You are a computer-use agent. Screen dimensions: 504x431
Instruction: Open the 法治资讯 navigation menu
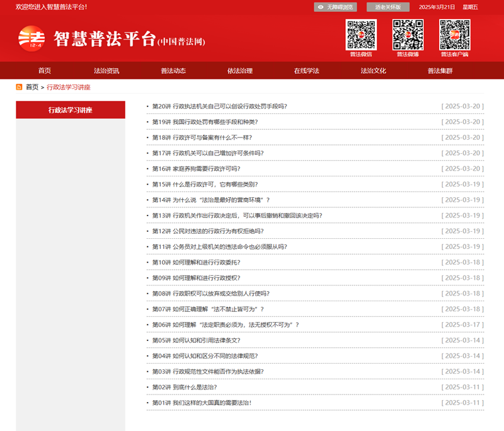[106, 71]
